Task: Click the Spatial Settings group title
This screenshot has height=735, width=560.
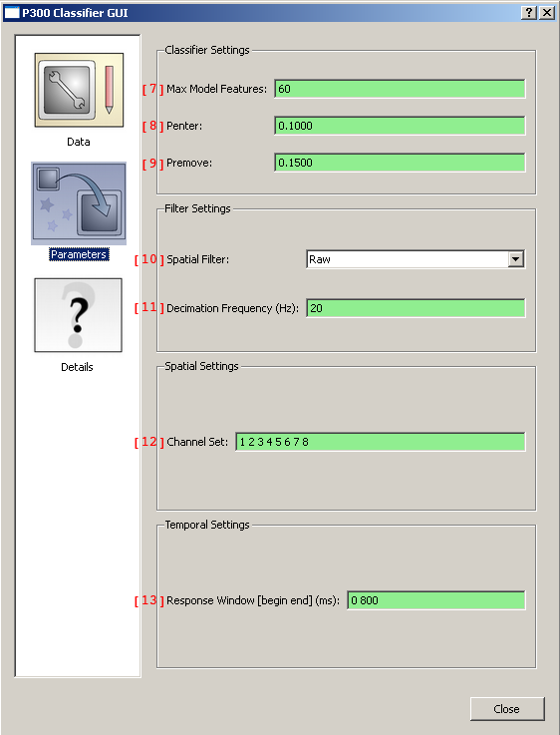Action: [201, 366]
